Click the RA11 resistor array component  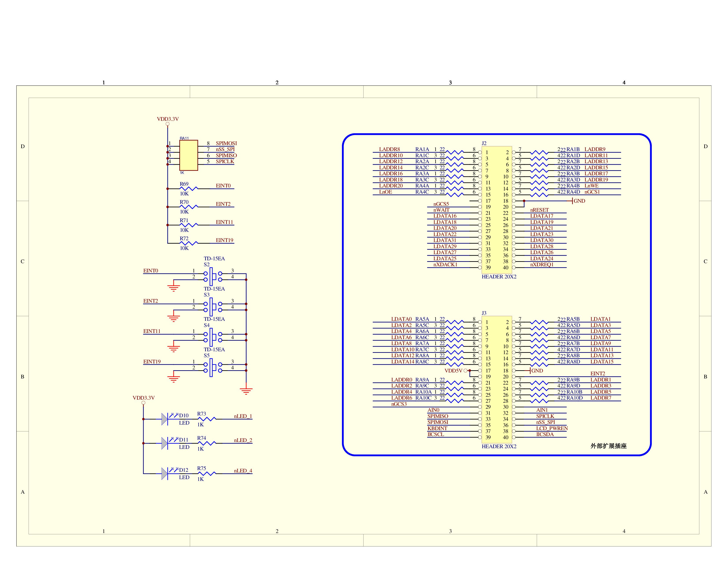point(188,155)
